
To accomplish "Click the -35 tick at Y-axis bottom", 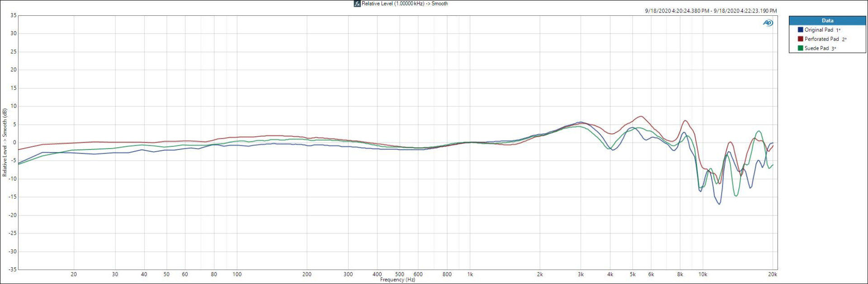I will click(x=13, y=269).
